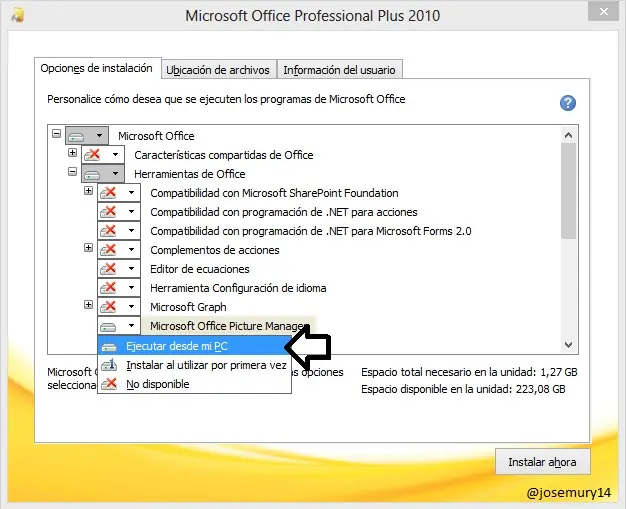Open dropdown for Compatibilidad con Microsoft SharePoint Foundation
This screenshot has width=627, height=509.
(119, 193)
